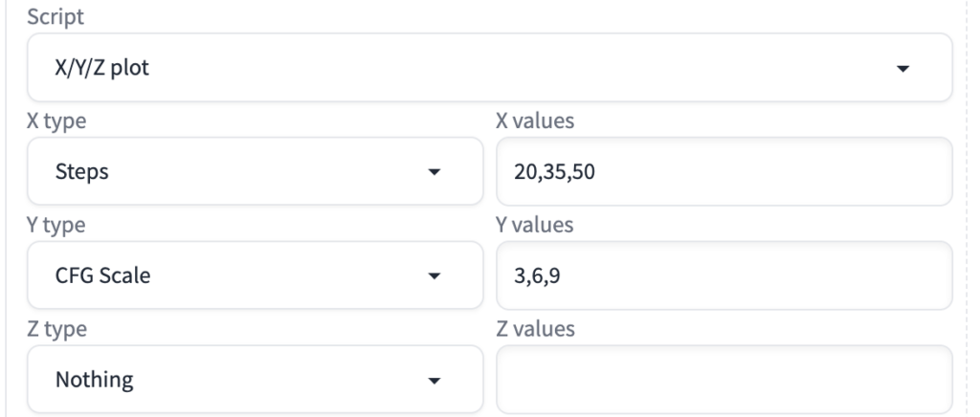
Task: Click the X type dropdown arrow
Action: (x=434, y=172)
